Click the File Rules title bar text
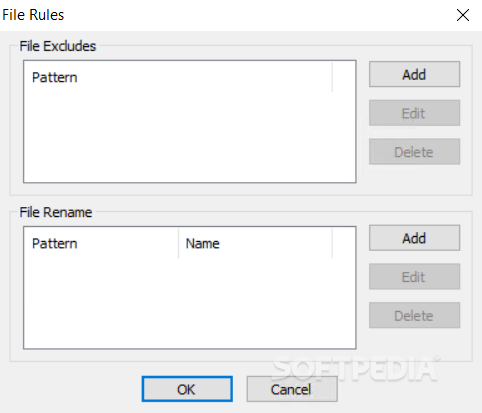The height and width of the screenshot is (413, 482). point(33,15)
